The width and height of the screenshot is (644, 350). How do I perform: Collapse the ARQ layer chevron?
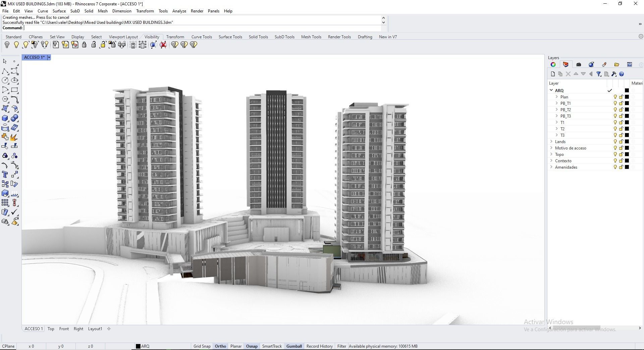coord(552,90)
